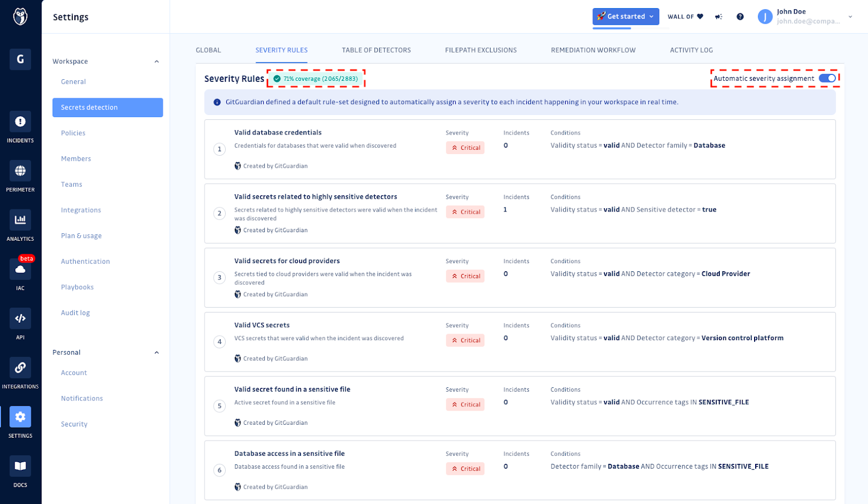Expand the user account menu chevron
This screenshot has height=504, width=868.
point(850,17)
